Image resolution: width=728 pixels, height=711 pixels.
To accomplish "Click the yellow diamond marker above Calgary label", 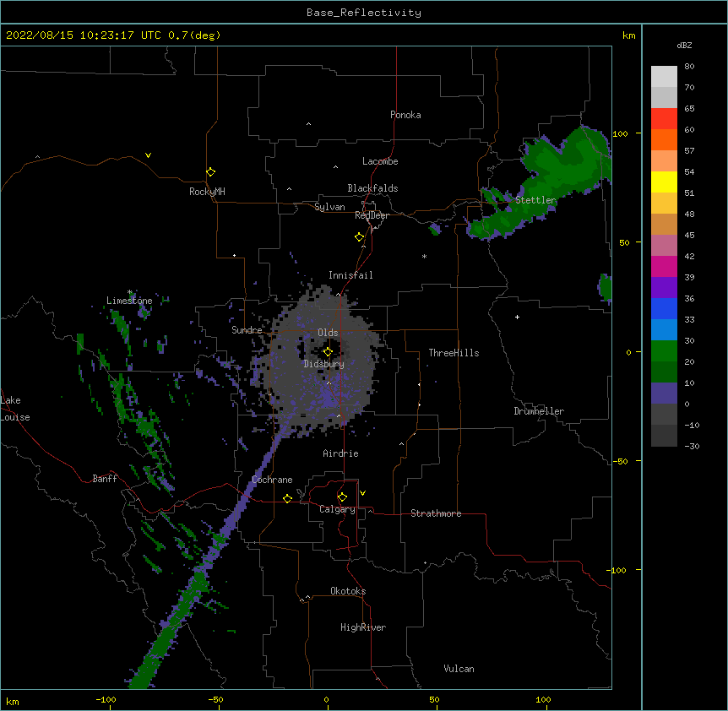I will pyautogui.click(x=342, y=497).
